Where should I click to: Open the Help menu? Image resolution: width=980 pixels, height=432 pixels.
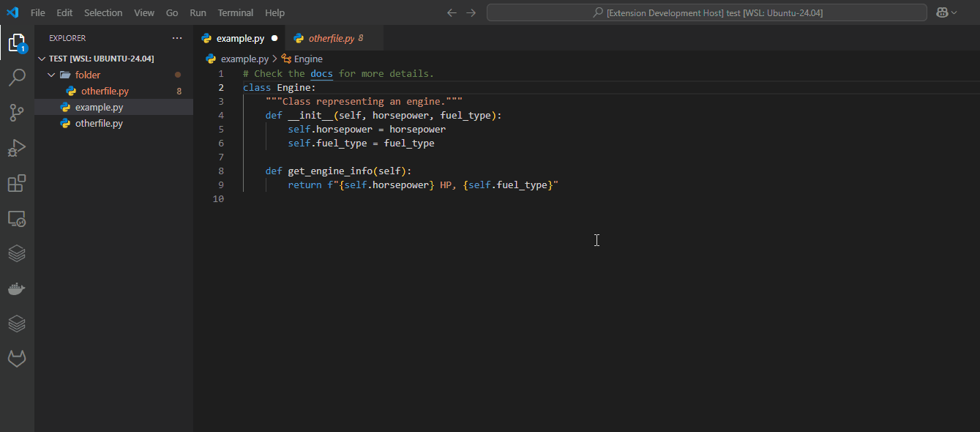pos(274,12)
